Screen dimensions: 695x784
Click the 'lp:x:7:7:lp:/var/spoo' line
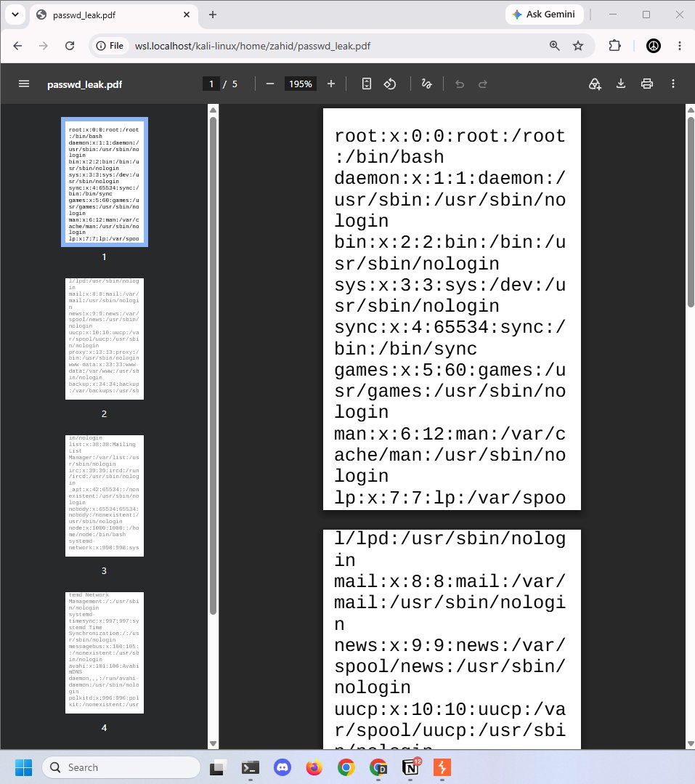450,498
